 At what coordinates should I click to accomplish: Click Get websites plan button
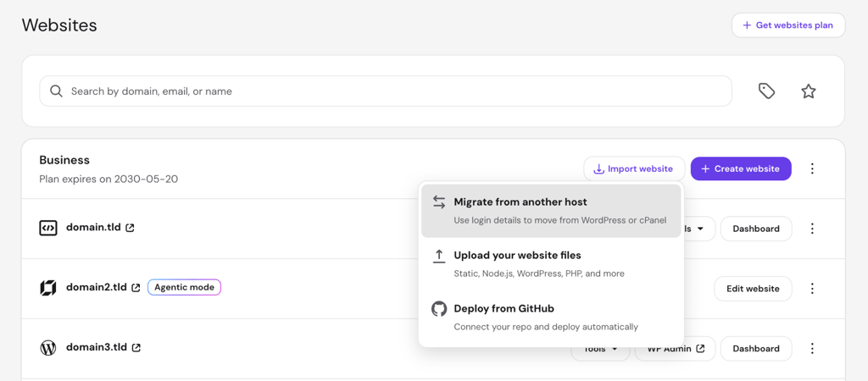point(788,25)
